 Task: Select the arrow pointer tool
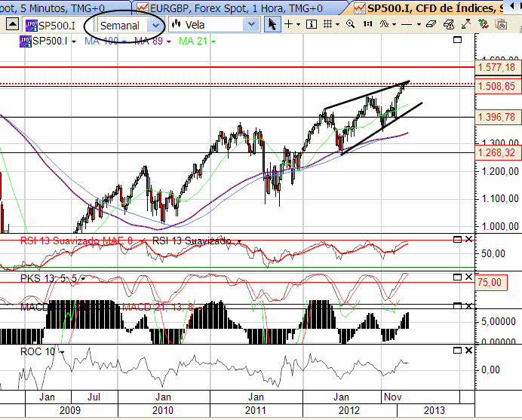point(272,25)
